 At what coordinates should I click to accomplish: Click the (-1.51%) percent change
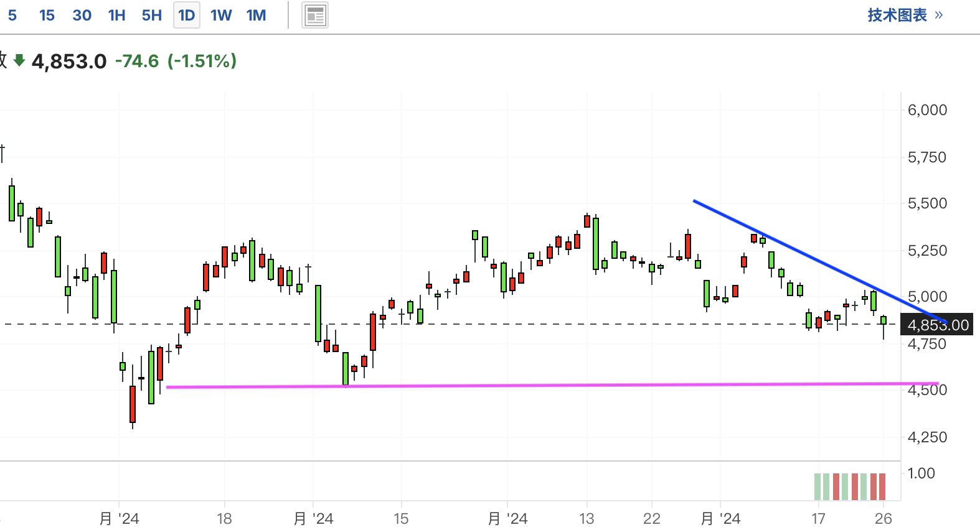pyautogui.click(x=202, y=61)
